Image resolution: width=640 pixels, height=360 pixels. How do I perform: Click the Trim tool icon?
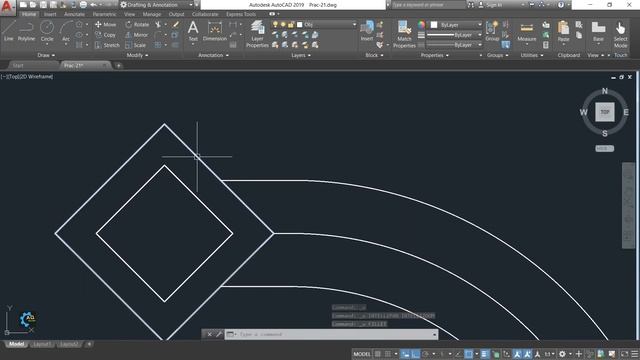158,24
